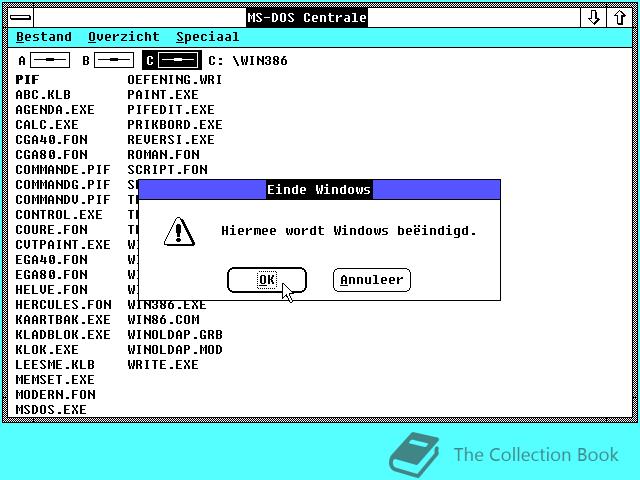This screenshot has width=640, height=480.
Task: Select PRIKBORD.EXE file
Action: tap(175, 124)
